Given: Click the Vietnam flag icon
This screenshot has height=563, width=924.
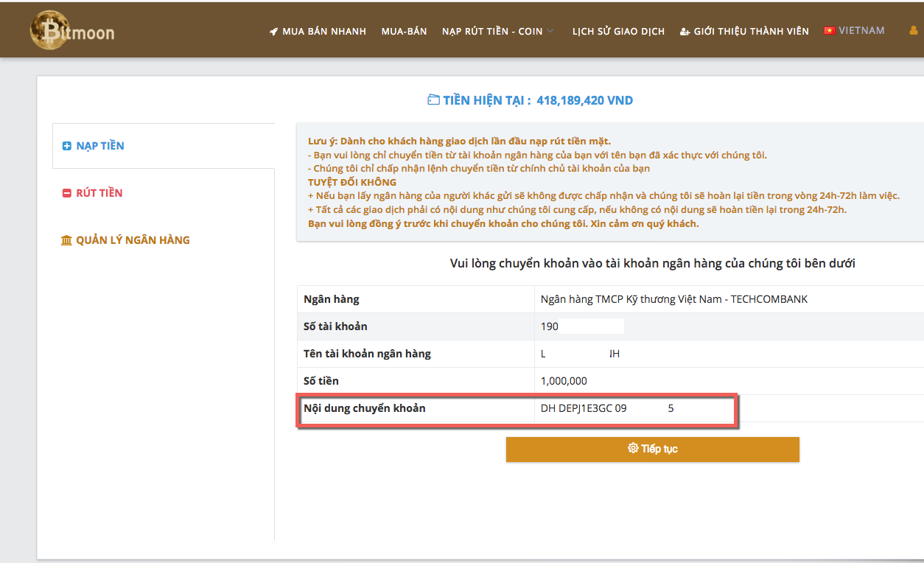Looking at the screenshot, I should [x=829, y=31].
